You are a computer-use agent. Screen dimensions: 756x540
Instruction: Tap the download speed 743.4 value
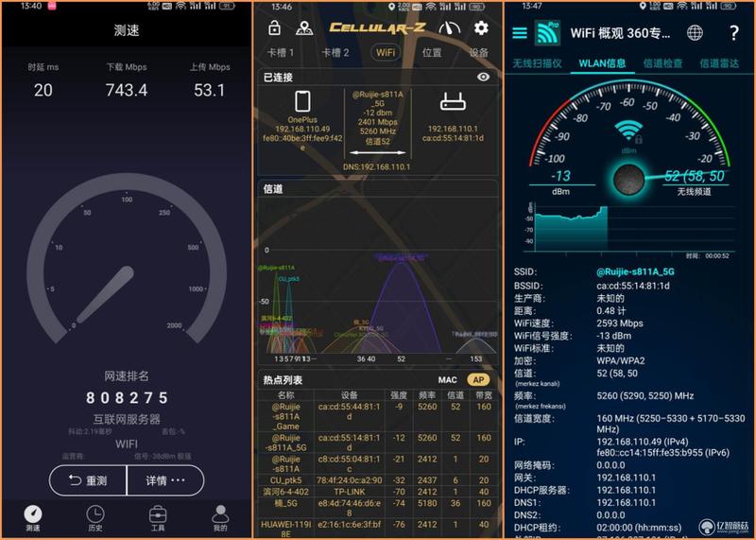[x=127, y=90]
